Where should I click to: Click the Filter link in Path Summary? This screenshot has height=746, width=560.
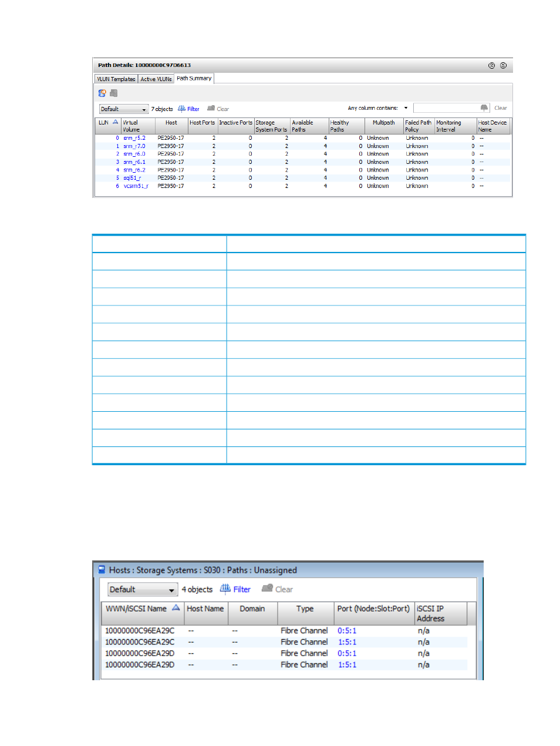tap(193, 109)
